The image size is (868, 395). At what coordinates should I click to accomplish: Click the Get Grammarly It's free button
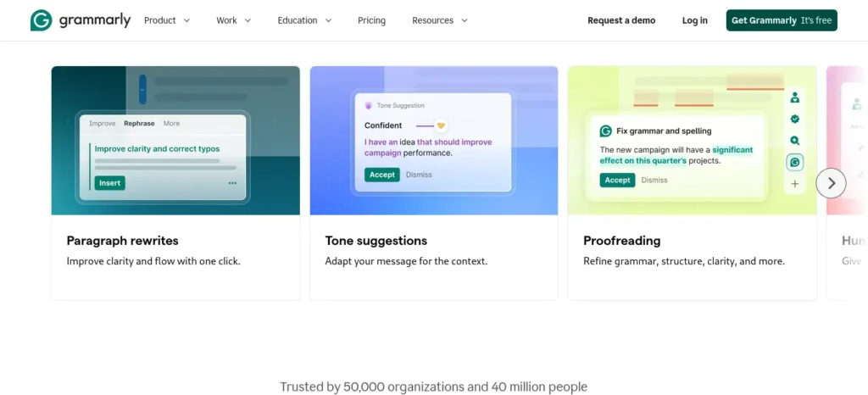tap(781, 20)
